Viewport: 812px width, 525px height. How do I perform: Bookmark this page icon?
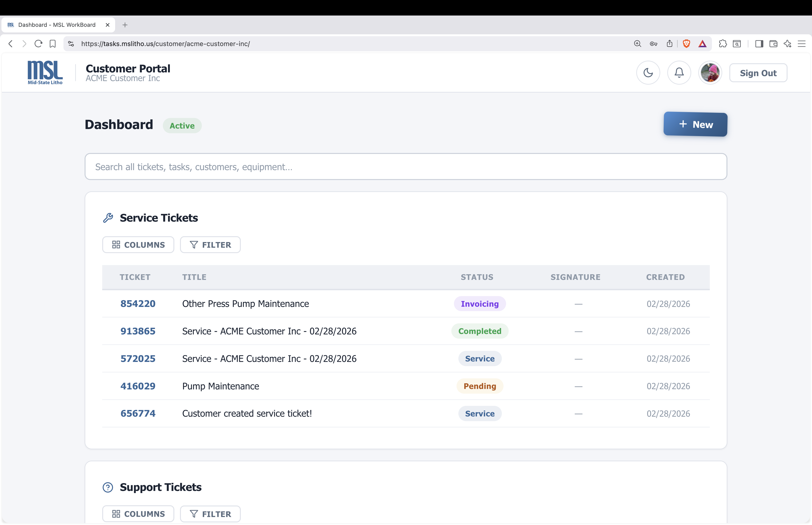[52, 44]
